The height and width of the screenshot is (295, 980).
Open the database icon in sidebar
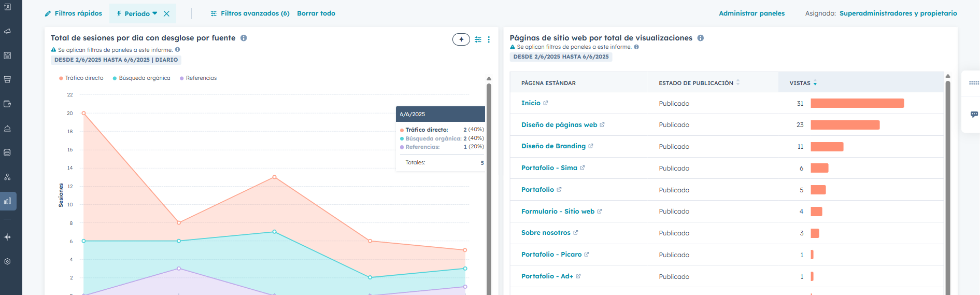(8, 152)
